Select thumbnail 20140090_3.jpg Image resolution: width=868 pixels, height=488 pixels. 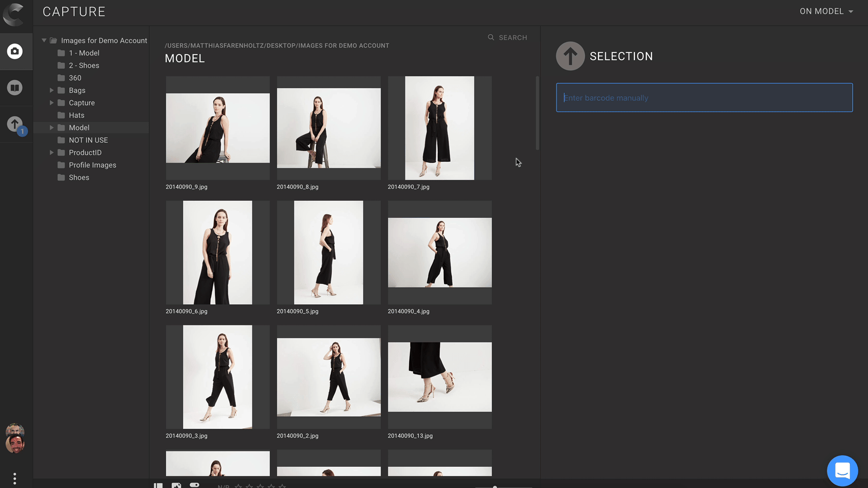pyautogui.click(x=218, y=377)
